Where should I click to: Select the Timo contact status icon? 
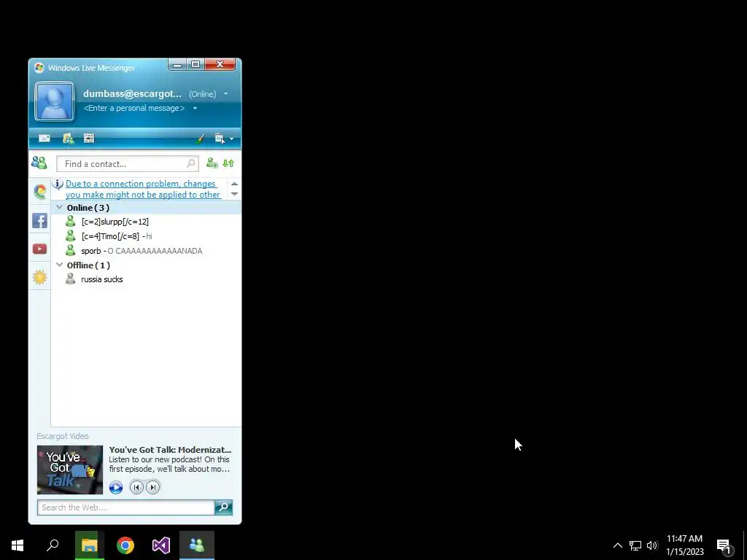(x=71, y=236)
